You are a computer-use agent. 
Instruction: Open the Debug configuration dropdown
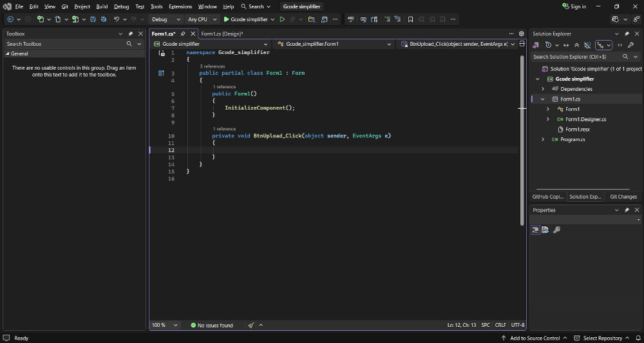coord(166,19)
